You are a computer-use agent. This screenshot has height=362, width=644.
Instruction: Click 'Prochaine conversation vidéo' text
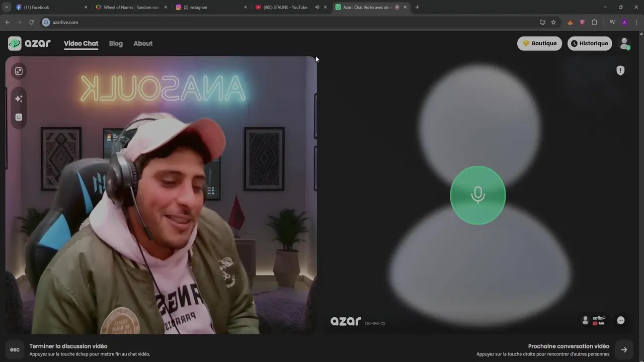click(569, 346)
